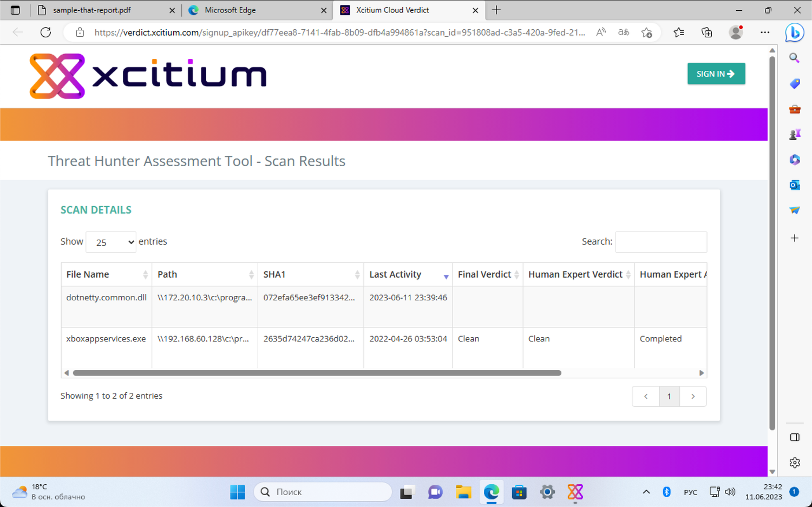Open the Chat app from taskbar

click(435, 492)
